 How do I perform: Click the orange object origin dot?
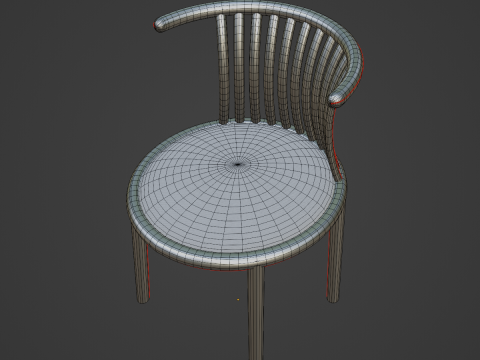pyautogui.click(x=238, y=300)
